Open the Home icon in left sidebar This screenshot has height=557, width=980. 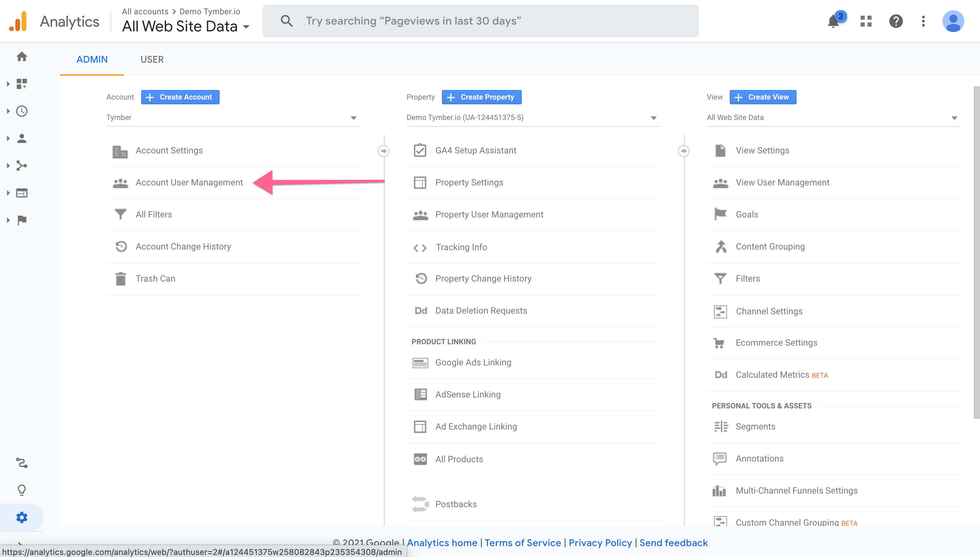[22, 57]
